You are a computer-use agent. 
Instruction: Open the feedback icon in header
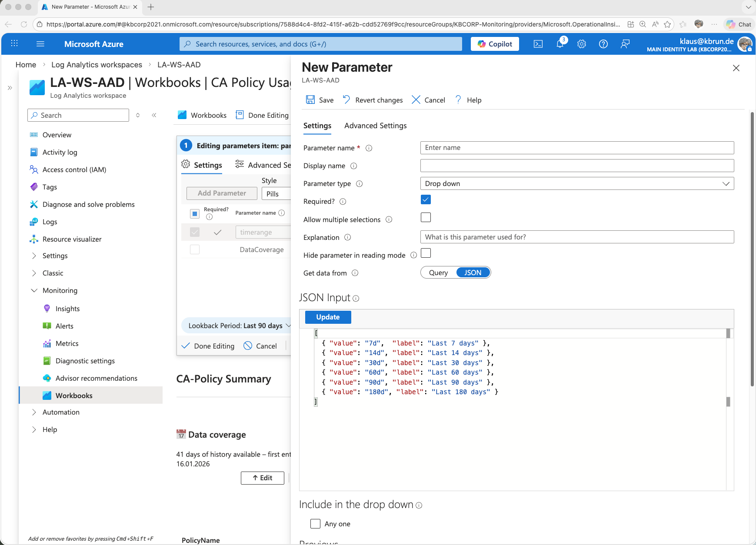pyautogui.click(x=625, y=44)
